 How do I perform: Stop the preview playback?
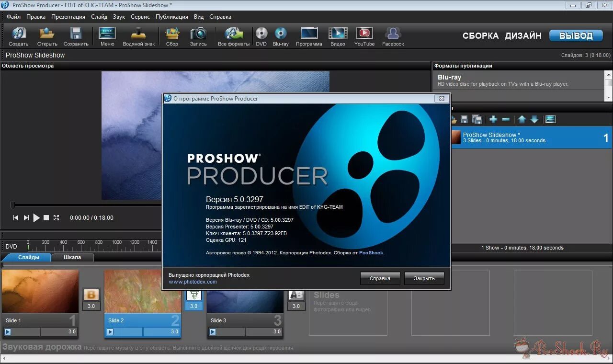pyautogui.click(x=46, y=218)
